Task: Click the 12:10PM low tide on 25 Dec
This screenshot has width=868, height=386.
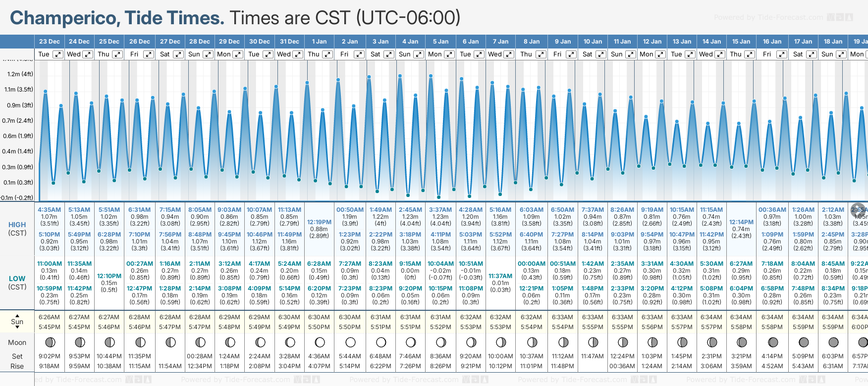Action: (109, 276)
